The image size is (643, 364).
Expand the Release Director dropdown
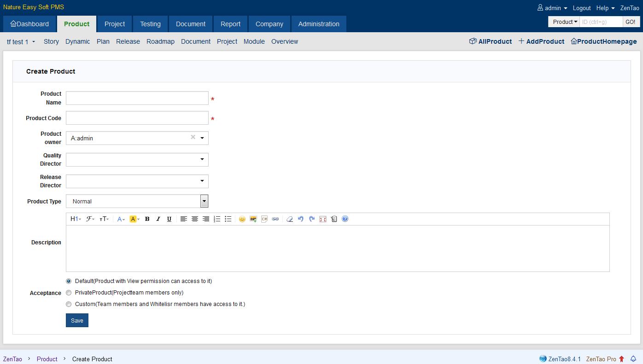(x=202, y=181)
